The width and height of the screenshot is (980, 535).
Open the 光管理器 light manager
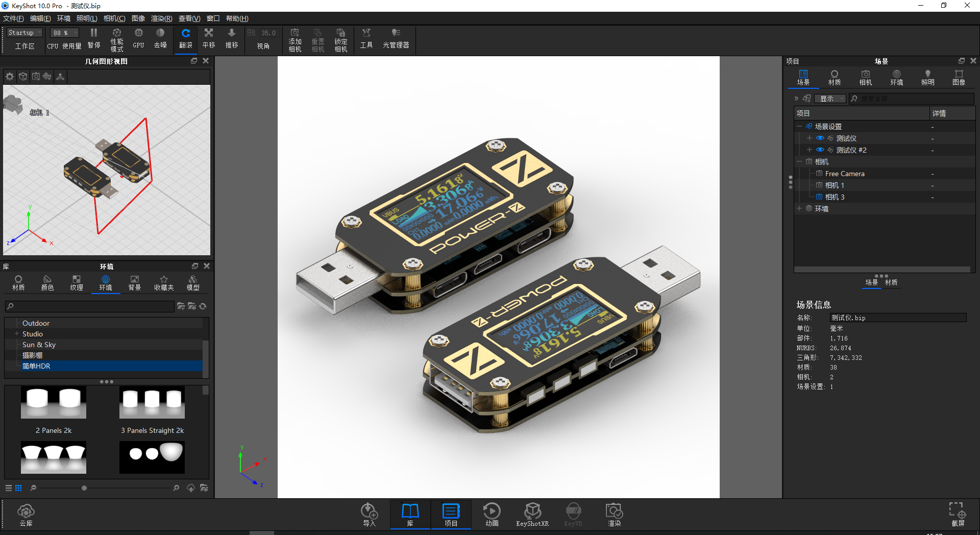coord(396,38)
